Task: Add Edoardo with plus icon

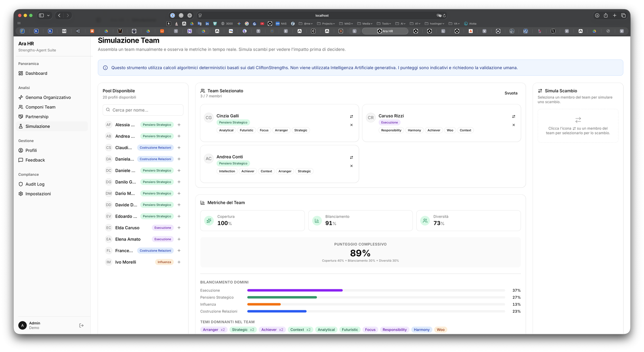Action: pyautogui.click(x=179, y=216)
